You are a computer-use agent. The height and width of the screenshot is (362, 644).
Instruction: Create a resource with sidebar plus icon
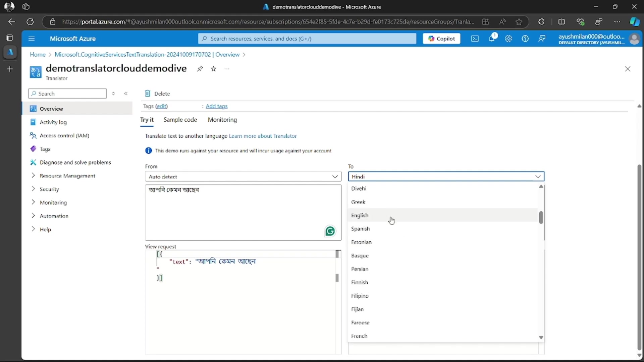pyautogui.click(x=10, y=69)
